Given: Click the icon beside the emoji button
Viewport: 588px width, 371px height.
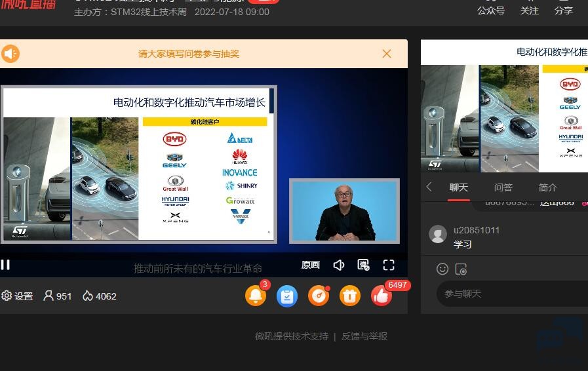Looking at the screenshot, I should click(x=461, y=269).
